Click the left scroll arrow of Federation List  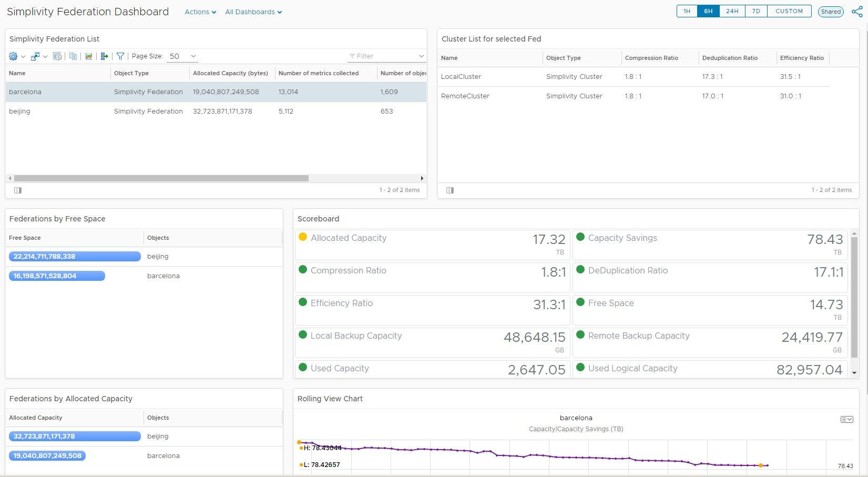pos(10,178)
